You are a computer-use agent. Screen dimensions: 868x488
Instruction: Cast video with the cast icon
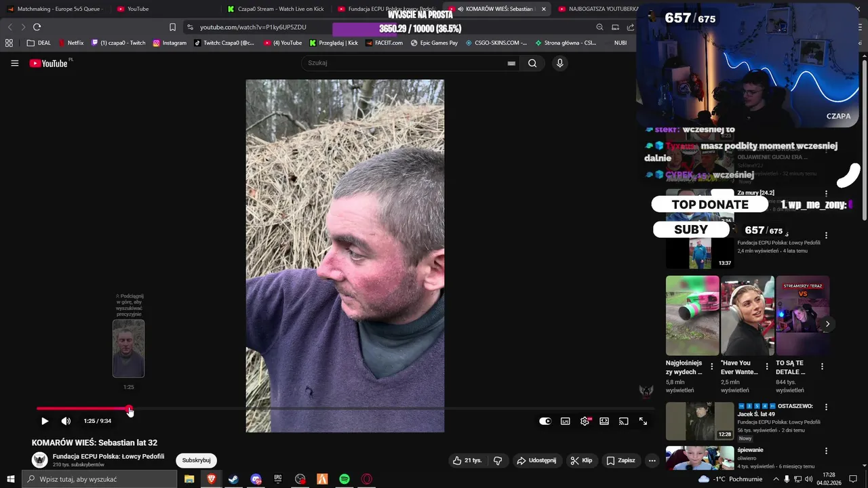point(624,421)
